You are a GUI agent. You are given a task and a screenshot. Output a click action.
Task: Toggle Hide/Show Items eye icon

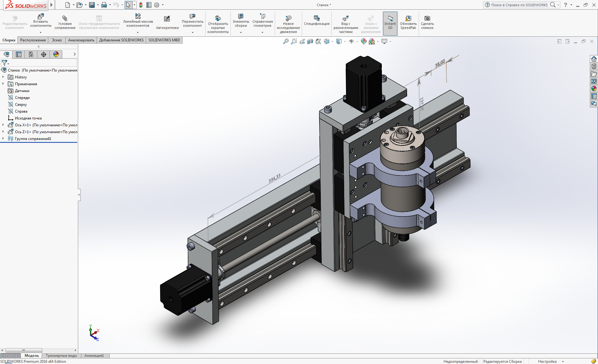(x=351, y=41)
